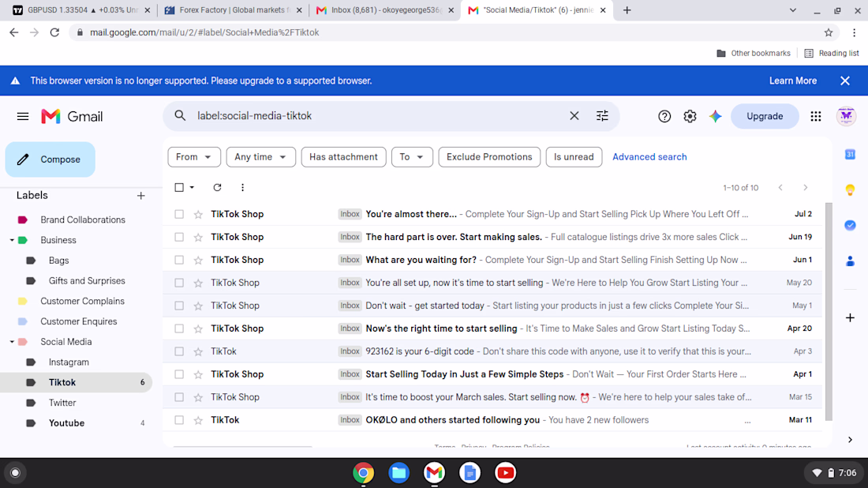Open the To filter dropdown
Screen dimensions: 868x488
411,157
